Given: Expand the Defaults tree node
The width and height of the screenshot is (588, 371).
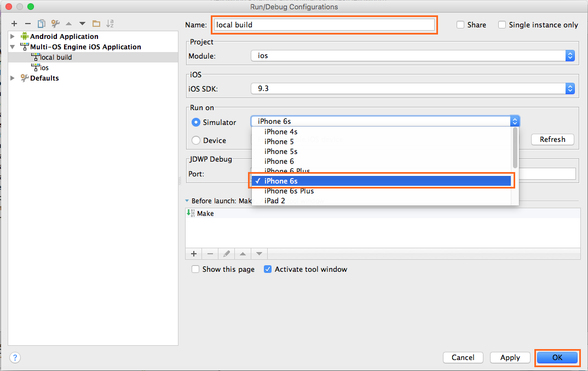Looking at the screenshot, I should coord(13,78).
